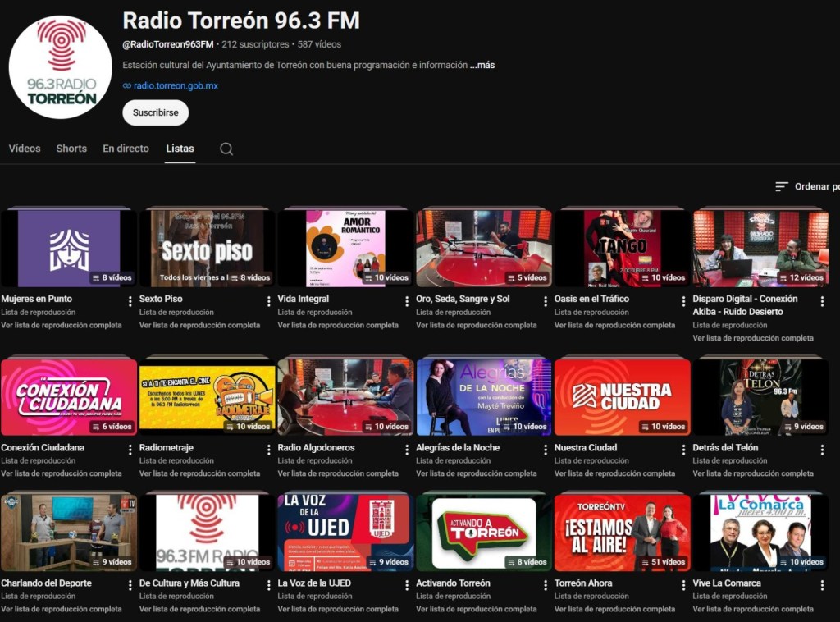This screenshot has width=840, height=622.
Task: Switch to the Vídeos tab
Action: click(25, 149)
